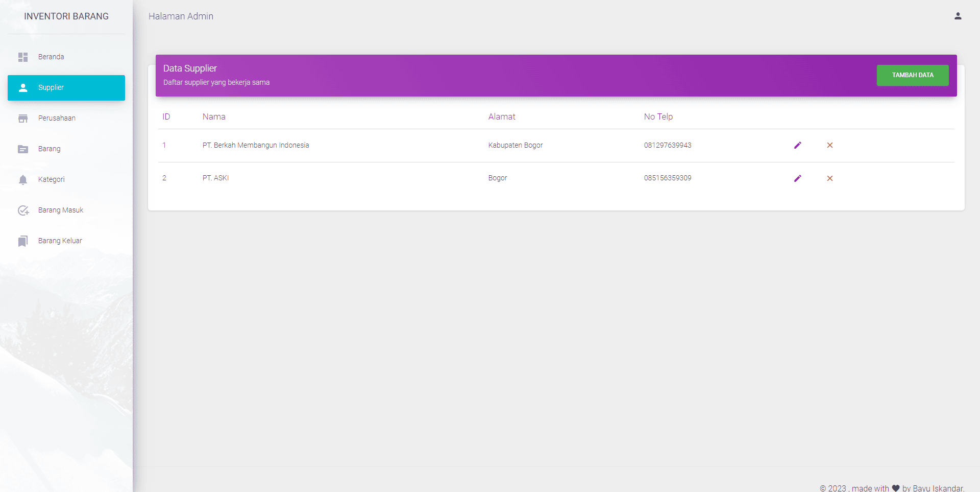Click the Barang Masuk check-circle icon

(23, 210)
